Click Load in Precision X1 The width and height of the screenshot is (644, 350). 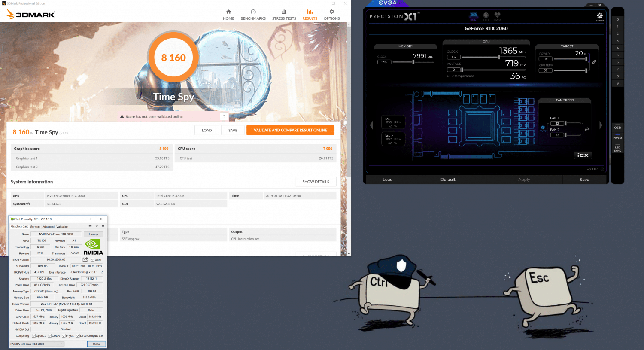coord(387,180)
